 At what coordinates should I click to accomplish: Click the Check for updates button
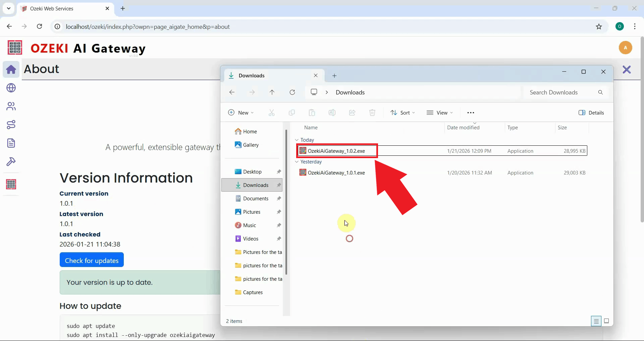92,260
